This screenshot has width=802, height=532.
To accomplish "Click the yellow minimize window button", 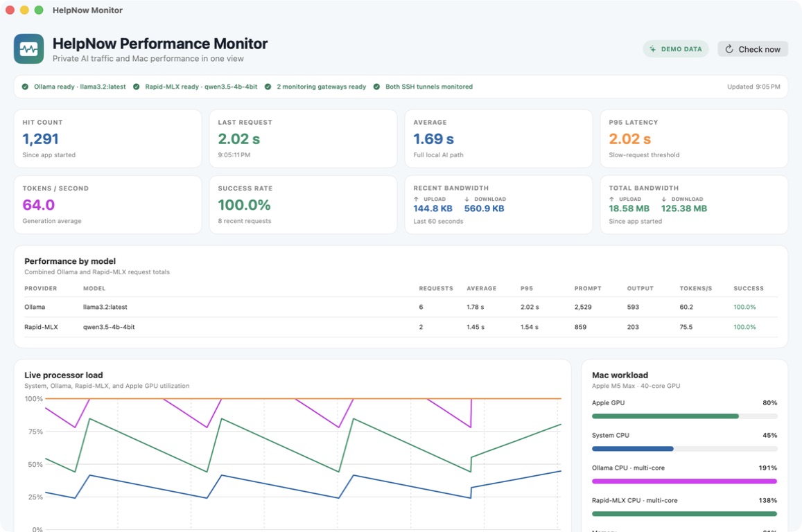I will pos(24,10).
